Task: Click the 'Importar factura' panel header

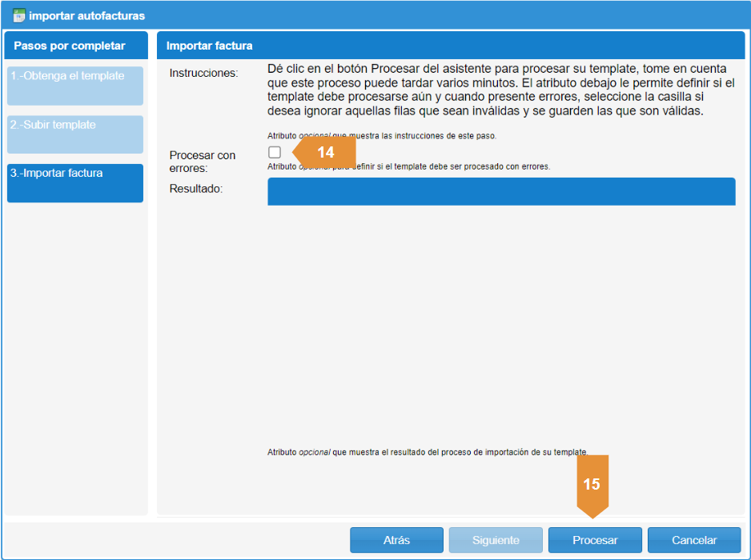Action: click(x=210, y=46)
